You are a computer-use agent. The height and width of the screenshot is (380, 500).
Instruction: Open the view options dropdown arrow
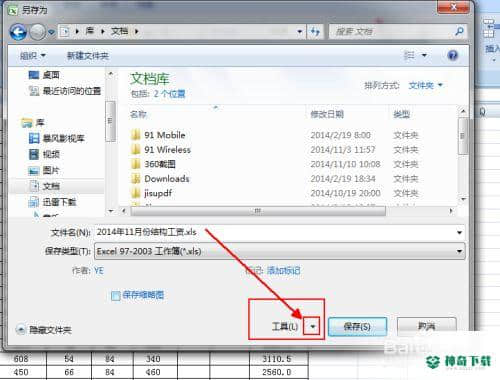(x=424, y=55)
